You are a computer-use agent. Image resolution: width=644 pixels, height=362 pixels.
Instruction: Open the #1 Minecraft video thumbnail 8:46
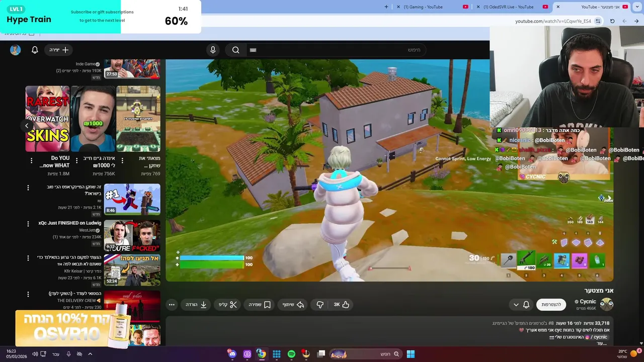pyautogui.click(x=132, y=199)
